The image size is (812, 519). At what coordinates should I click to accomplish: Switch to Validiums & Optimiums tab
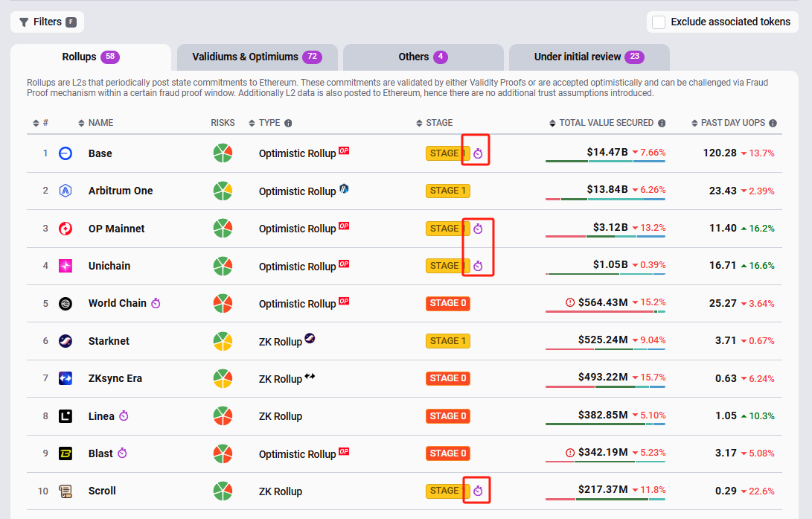(257, 57)
